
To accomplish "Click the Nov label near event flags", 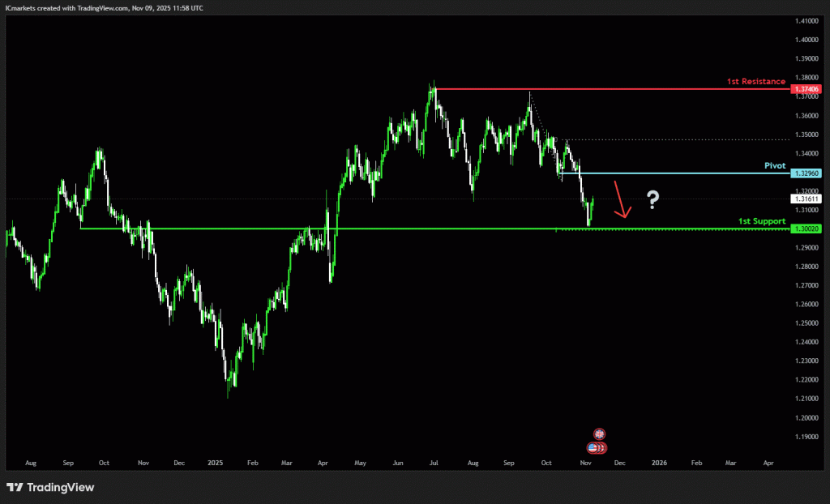I will click(x=585, y=463).
